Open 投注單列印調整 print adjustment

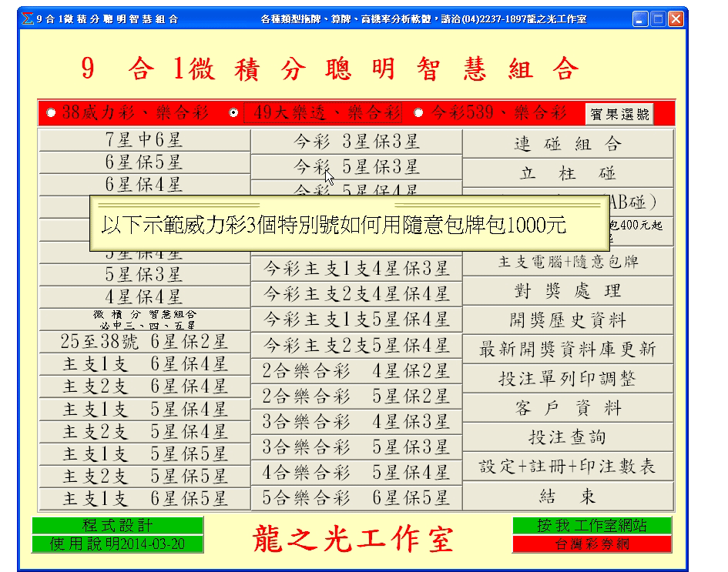point(568,379)
